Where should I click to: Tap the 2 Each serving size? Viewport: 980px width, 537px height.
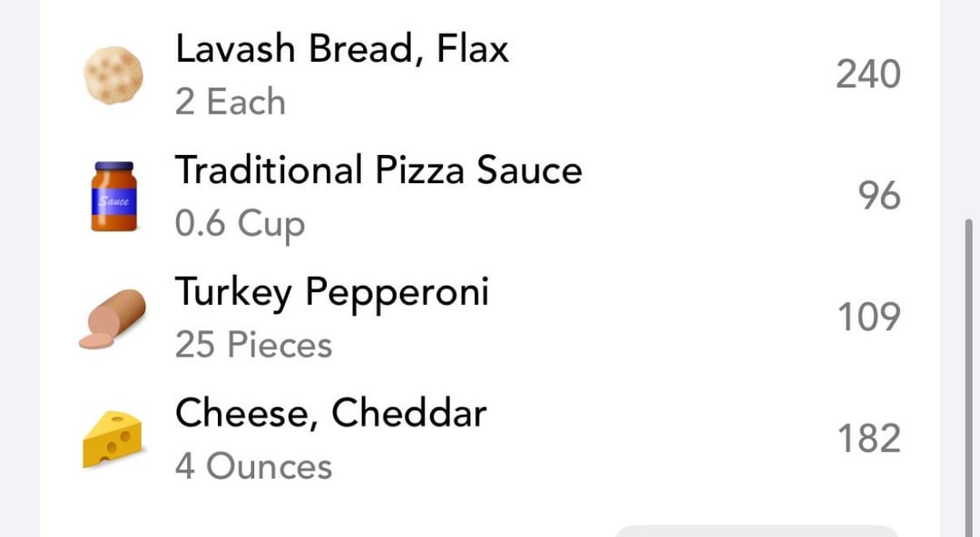230,103
